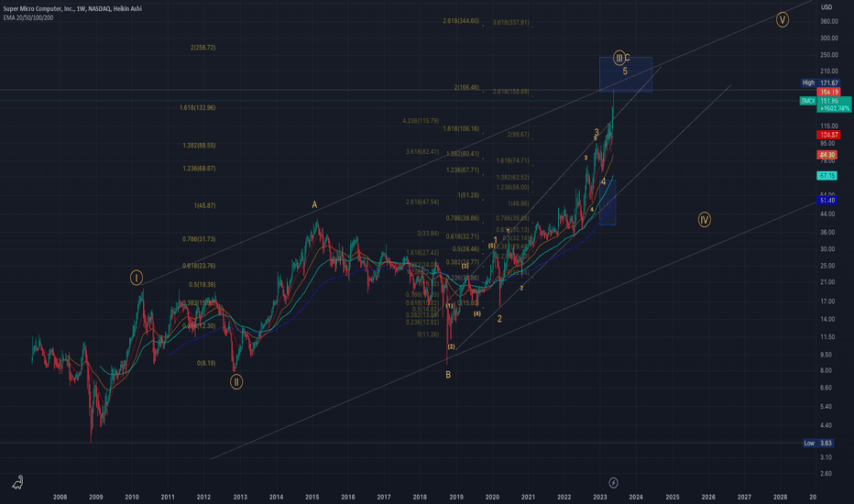The height and width of the screenshot is (504, 854).
Task: Click the 0(8.19) Fibonacci label
Action: point(206,363)
